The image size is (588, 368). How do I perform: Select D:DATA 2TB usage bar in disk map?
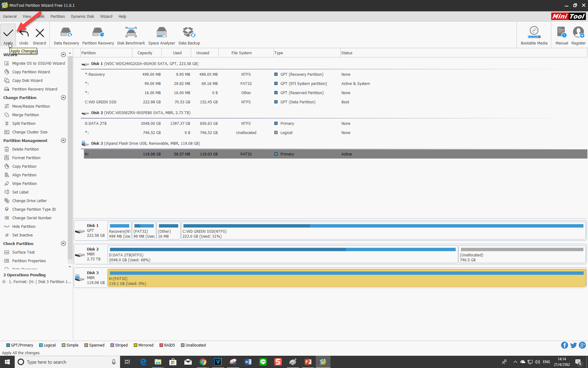click(282, 249)
